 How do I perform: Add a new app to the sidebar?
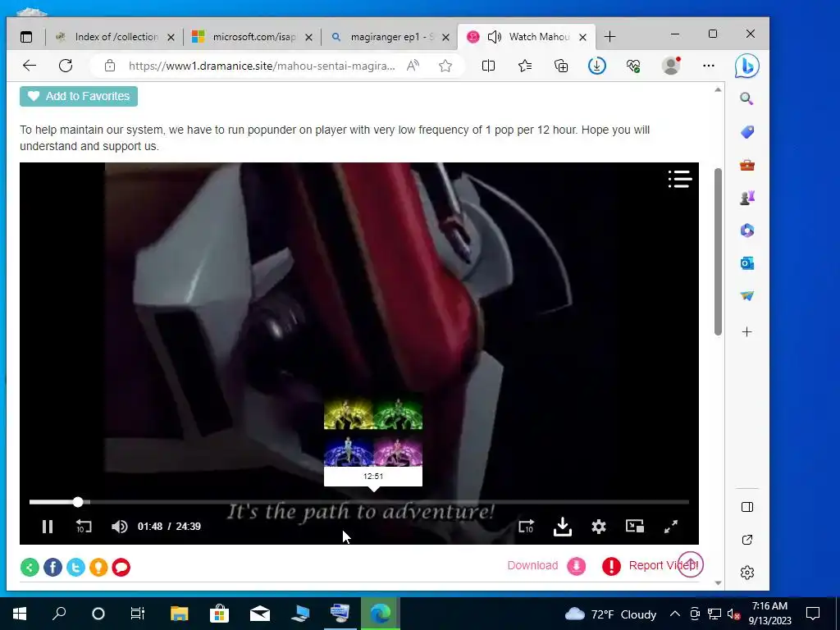[x=746, y=332]
